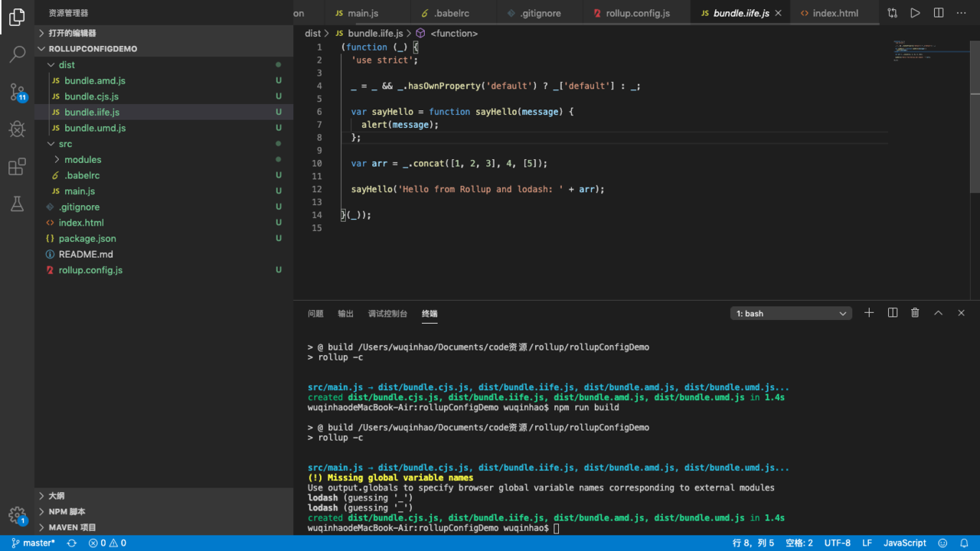This screenshot has width=980, height=551.
Task: Change the JavaScript language mode
Action: pyautogui.click(x=905, y=543)
